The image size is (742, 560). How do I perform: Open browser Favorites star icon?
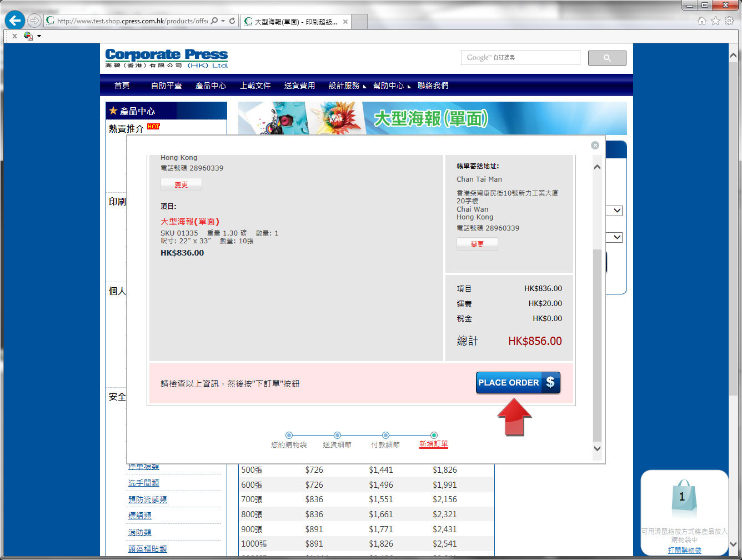pos(715,21)
